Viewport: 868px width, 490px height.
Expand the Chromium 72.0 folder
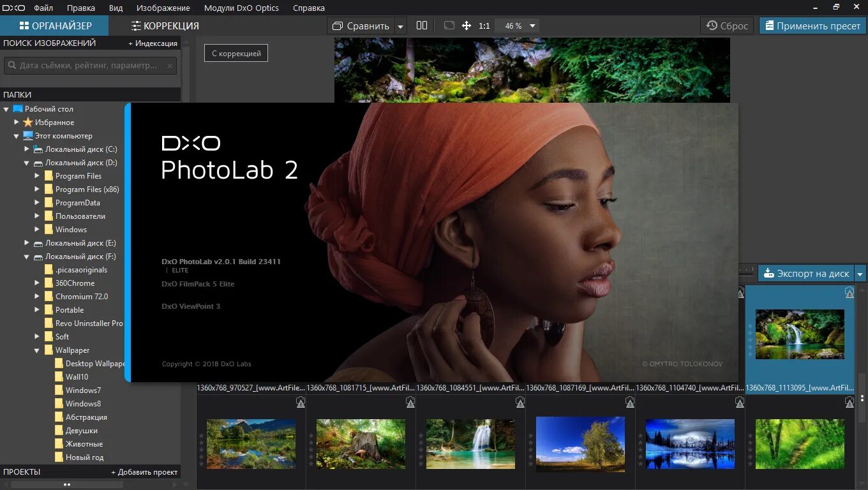[x=37, y=296]
